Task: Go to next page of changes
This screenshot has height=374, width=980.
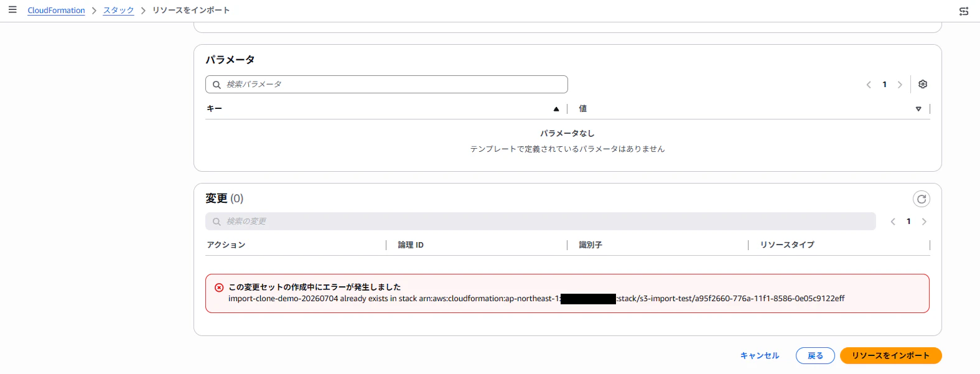Action: (924, 222)
